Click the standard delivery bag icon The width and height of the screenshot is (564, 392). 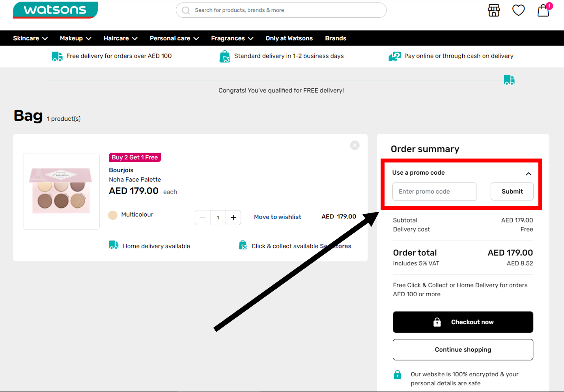click(x=225, y=56)
